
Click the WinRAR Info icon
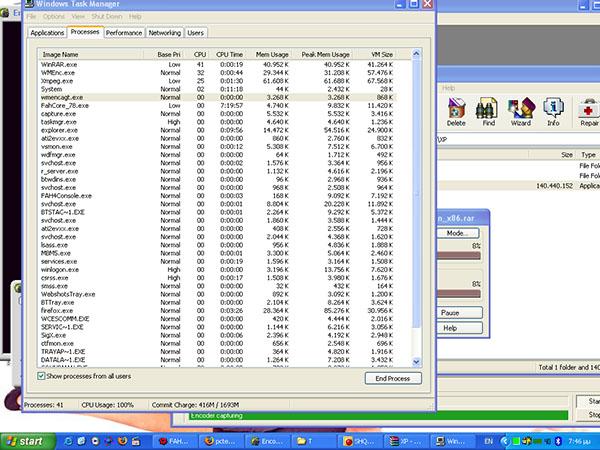click(553, 112)
